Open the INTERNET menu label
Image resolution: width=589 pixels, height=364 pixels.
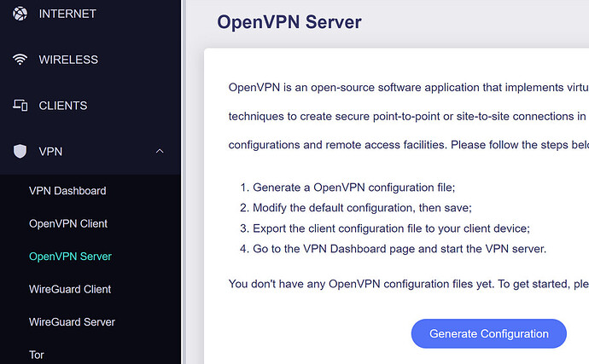(x=67, y=14)
